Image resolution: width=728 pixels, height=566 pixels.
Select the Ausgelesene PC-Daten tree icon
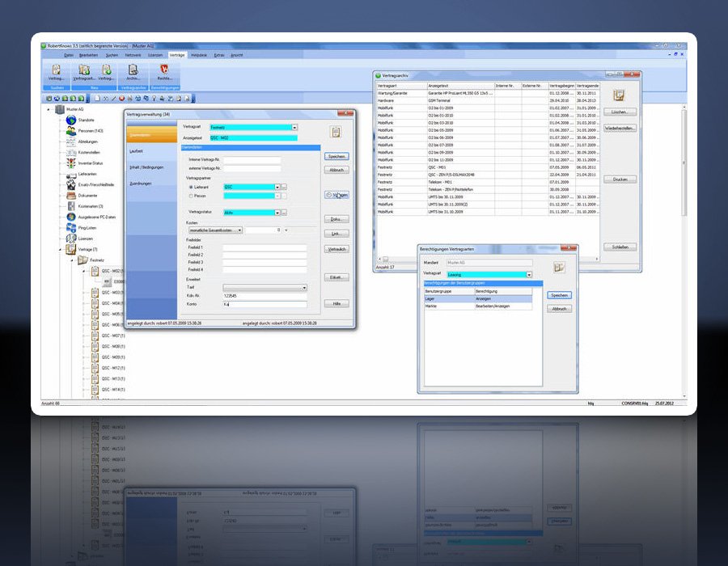pyautogui.click(x=71, y=218)
